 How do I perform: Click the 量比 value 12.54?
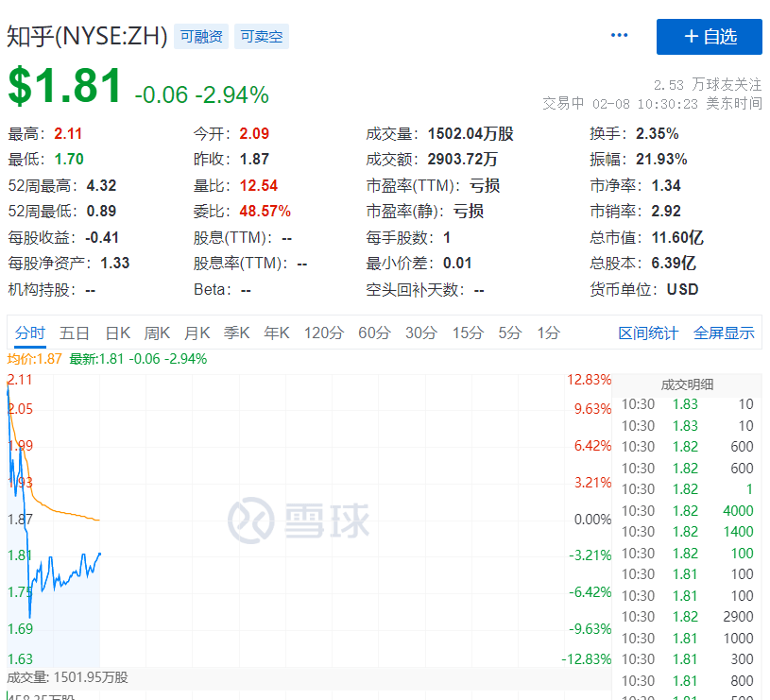pyautogui.click(x=258, y=185)
